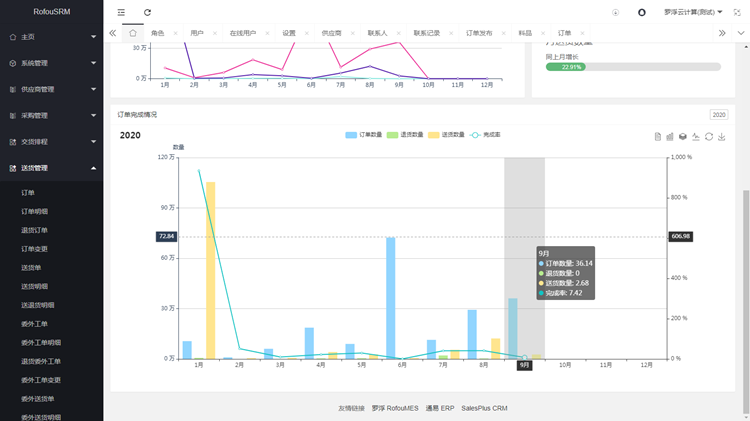Open the home tab icon
This screenshot has height=421, width=750.
(133, 33)
